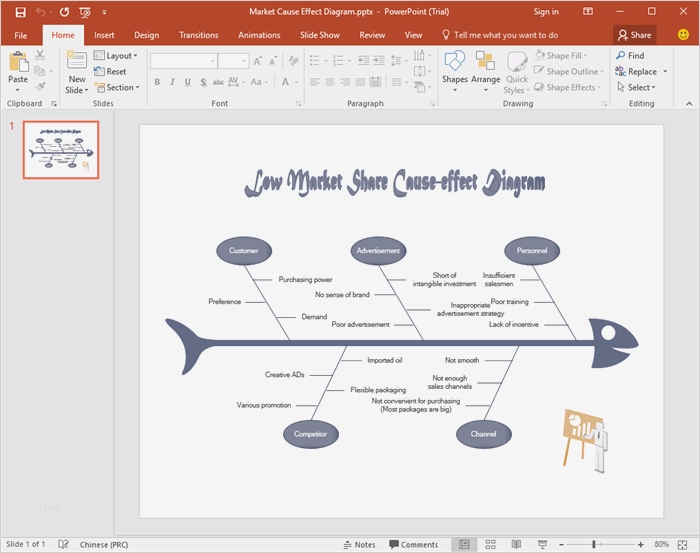Click Sign in link
This screenshot has width=700, height=553.
coord(546,12)
